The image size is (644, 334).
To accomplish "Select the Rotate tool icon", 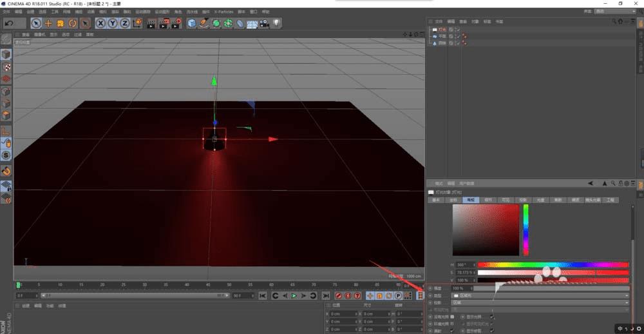I will pos(72,23).
